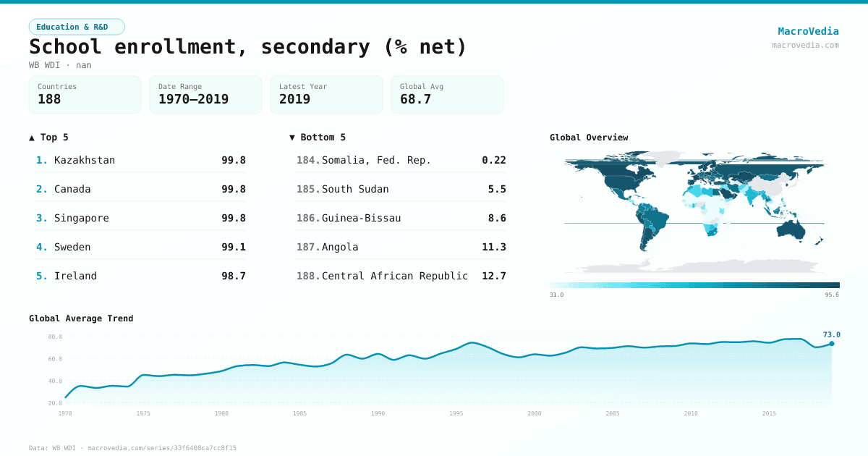Select Somalia, Fed. Rep. in Bottom 5
The image size is (868, 456).
[401, 160]
